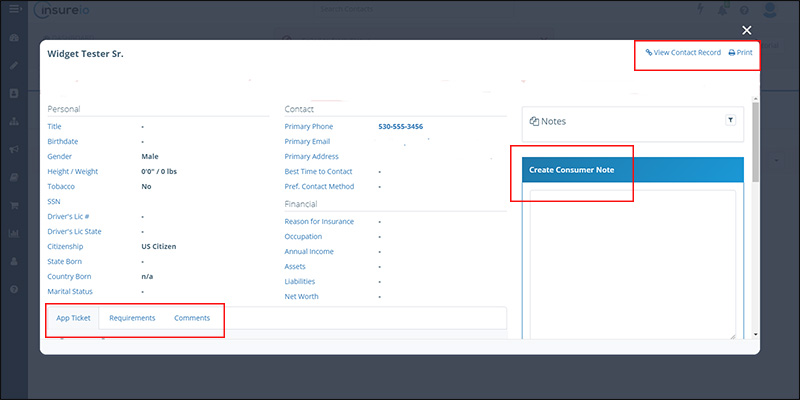Click the Create Consumer Note header
800x400 pixels.
point(633,170)
